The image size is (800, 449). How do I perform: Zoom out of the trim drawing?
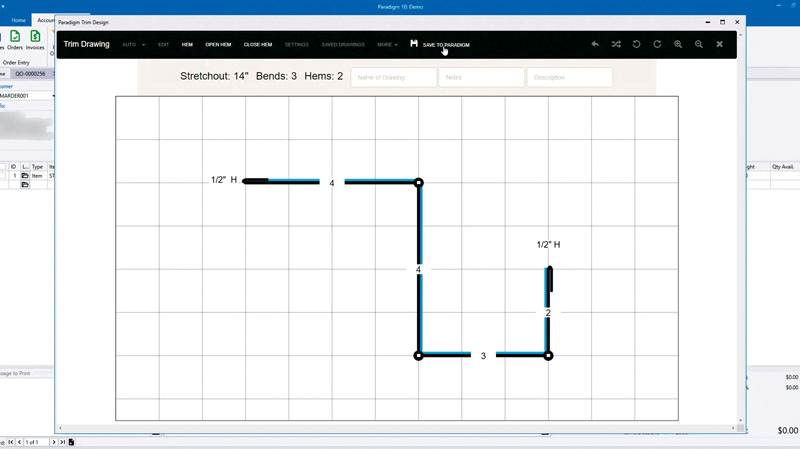[698, 44]
